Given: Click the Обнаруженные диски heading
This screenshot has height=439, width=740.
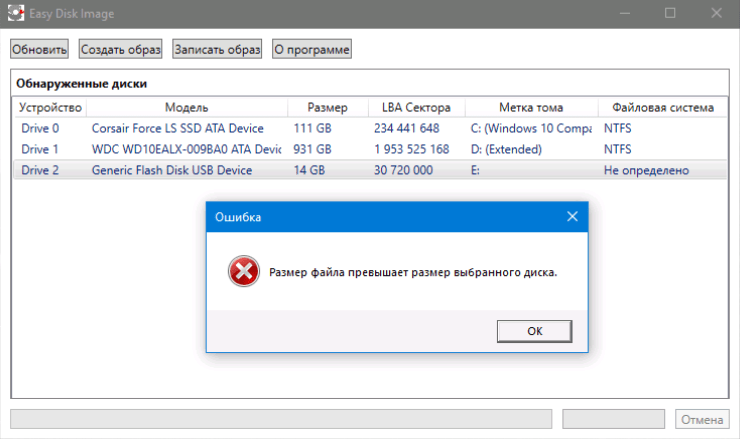Looking at the screenshot, I should pos(81,84).
